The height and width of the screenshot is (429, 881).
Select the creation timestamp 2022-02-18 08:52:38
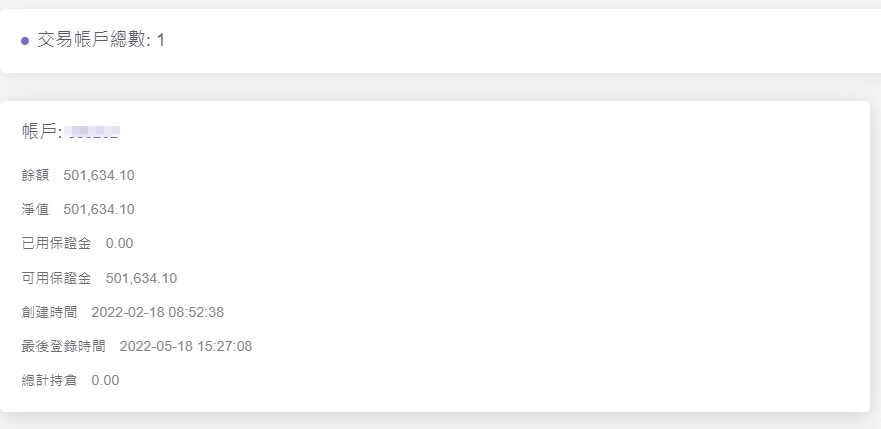click(x=157, y=312)
